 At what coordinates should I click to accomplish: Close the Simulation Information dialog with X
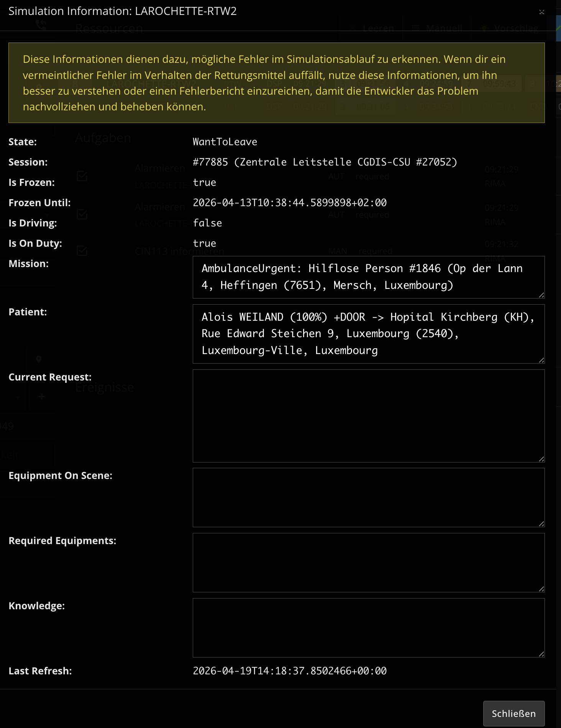tap(541, 12)
